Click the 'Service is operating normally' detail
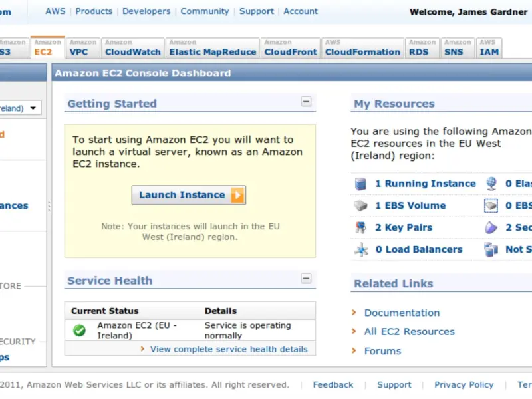Image resolution: width=532 pixels, height=399 pixels. 247,331
